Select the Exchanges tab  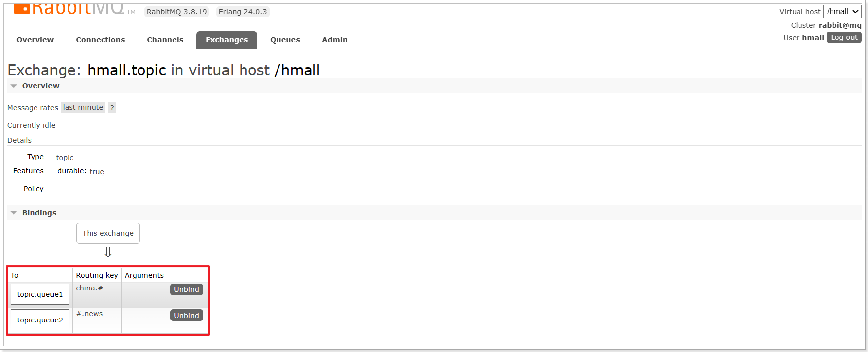(x=227, y=40)
